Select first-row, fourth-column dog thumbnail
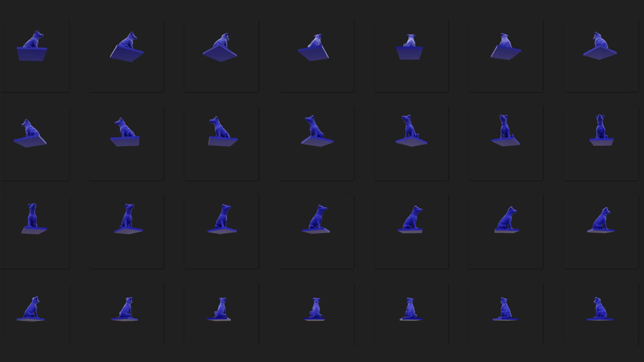Viewport: 644px width, 362px height. pyautogui.click(x=316, y=56)
